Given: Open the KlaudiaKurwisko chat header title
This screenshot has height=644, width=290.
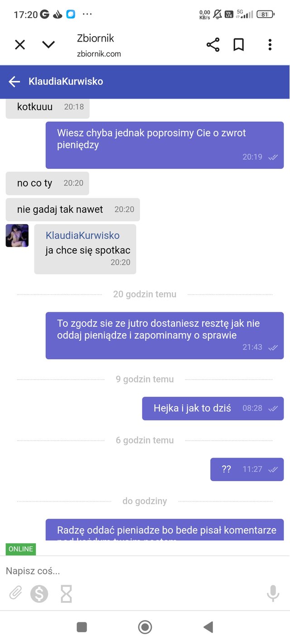Looking at the screenshot, I should pos(66,81).
